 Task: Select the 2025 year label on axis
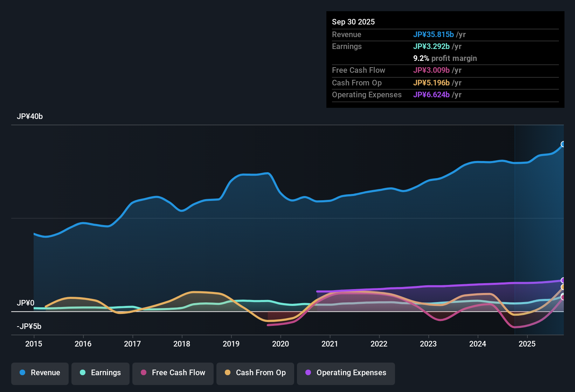coord(527,344)
